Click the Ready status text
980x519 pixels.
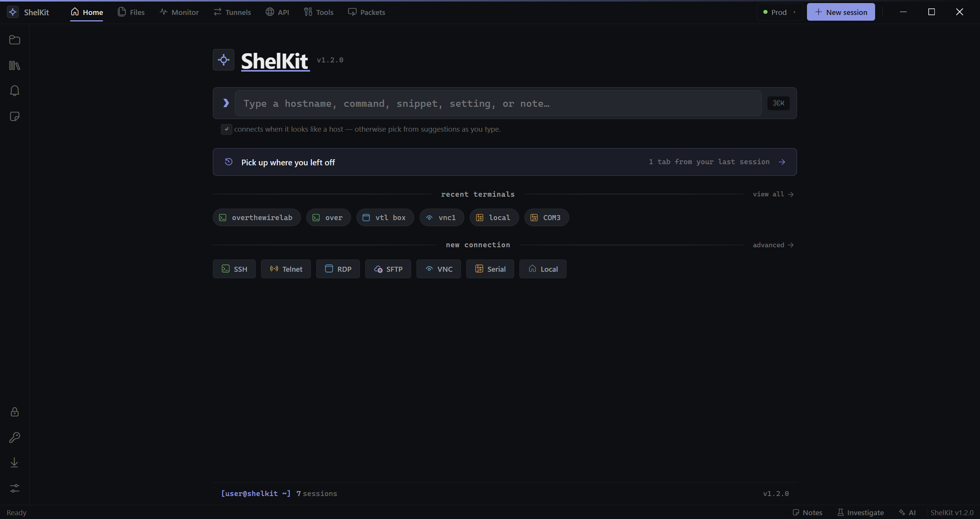pyautogui.click(x=16, y=512)
